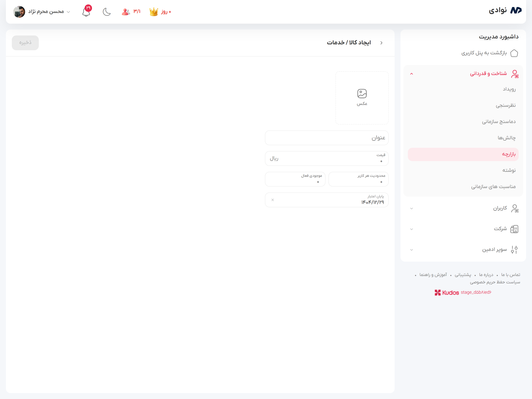Click the red users count icon
This screenshot has height=399, width=532.
point(126,11)
